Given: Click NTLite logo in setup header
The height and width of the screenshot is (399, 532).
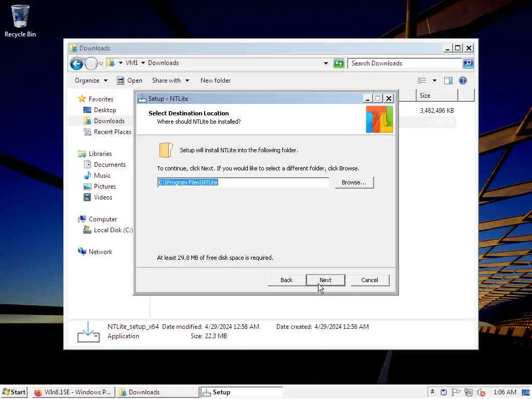Looking at the screenshot, I should tap(379, 119).
